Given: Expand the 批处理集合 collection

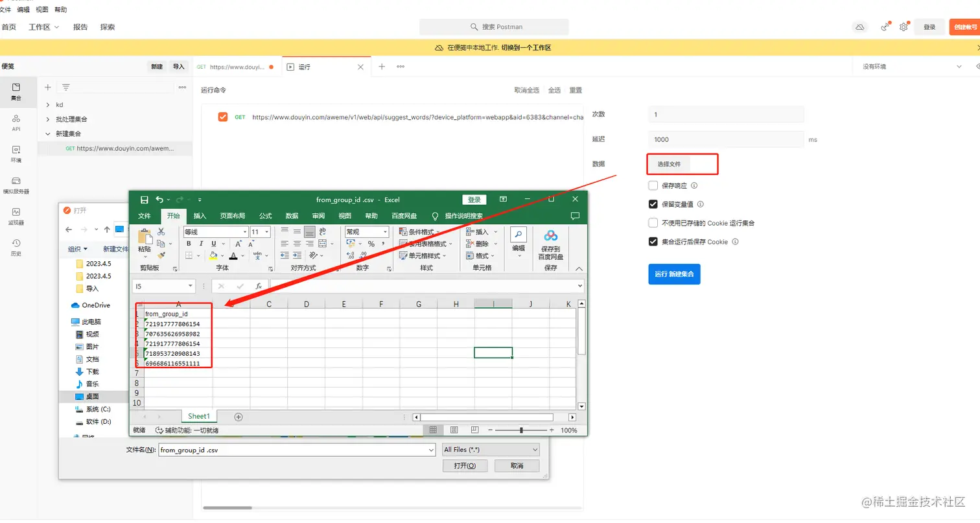Looking at the screenshot, I should [48, 119].
